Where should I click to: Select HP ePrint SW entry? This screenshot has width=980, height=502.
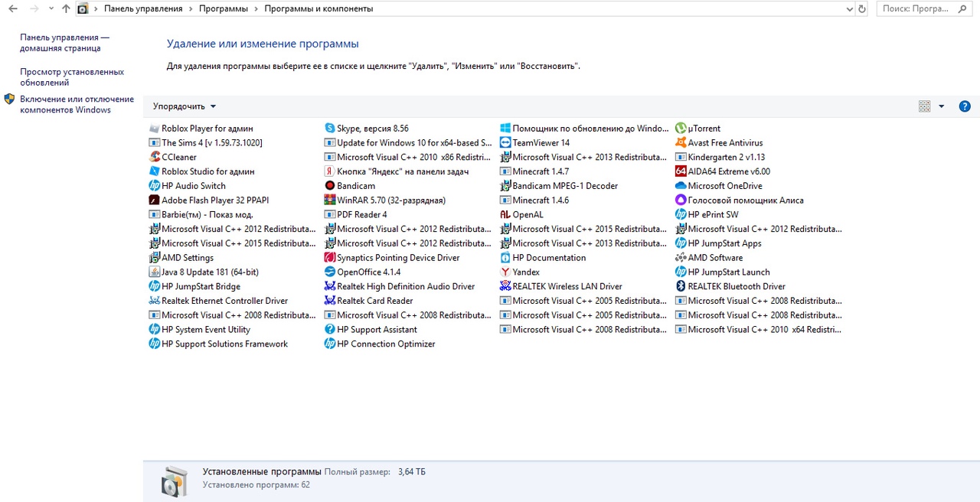pos(707,214)
